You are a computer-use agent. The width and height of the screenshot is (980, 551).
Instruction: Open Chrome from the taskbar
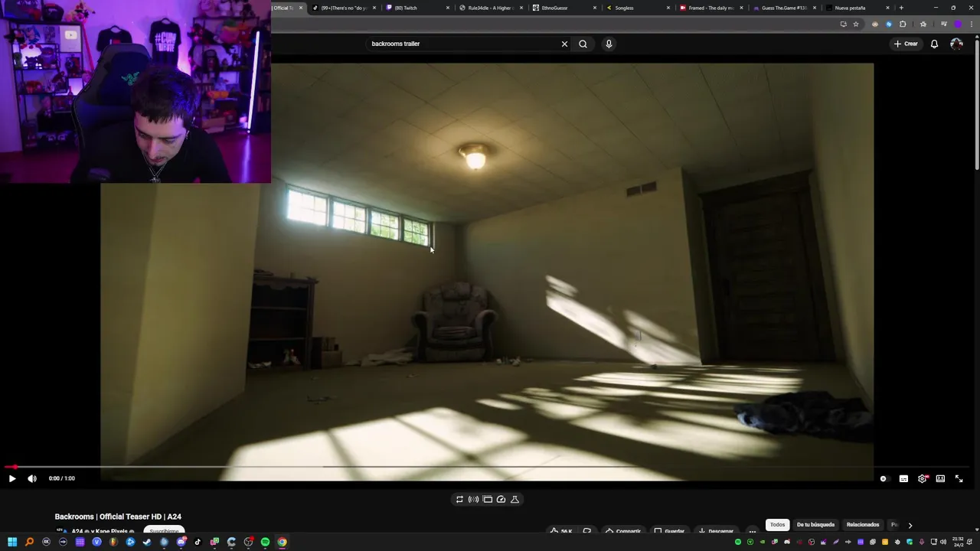(x=282, y=542)
